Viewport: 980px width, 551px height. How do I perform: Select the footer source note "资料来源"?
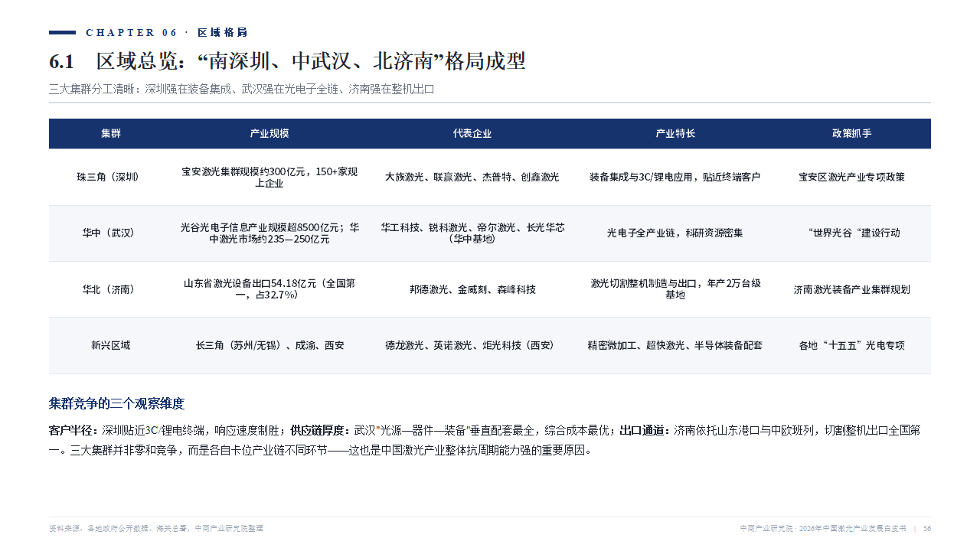(x=156, y=528)
